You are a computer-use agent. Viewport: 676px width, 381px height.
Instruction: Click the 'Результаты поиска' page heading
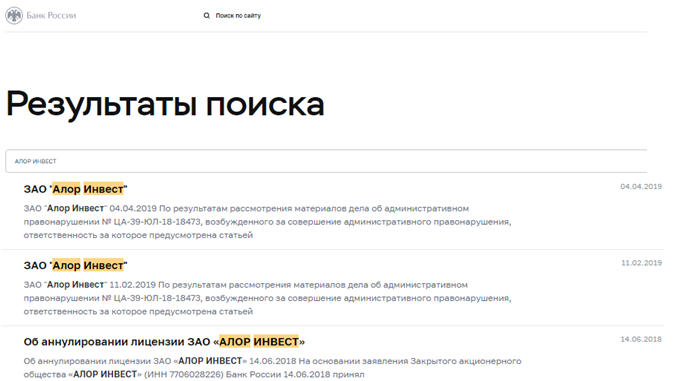(x=165, y=104)
